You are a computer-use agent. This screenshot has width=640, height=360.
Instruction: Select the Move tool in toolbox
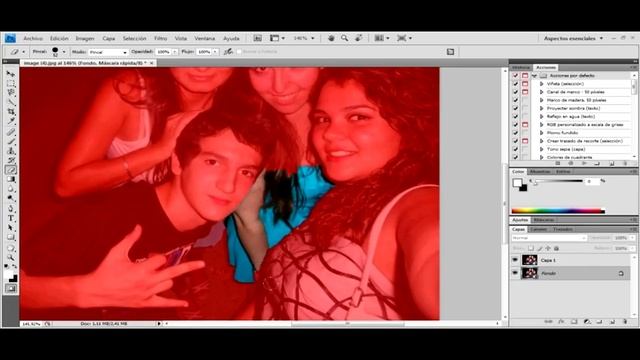coord(11,74)
